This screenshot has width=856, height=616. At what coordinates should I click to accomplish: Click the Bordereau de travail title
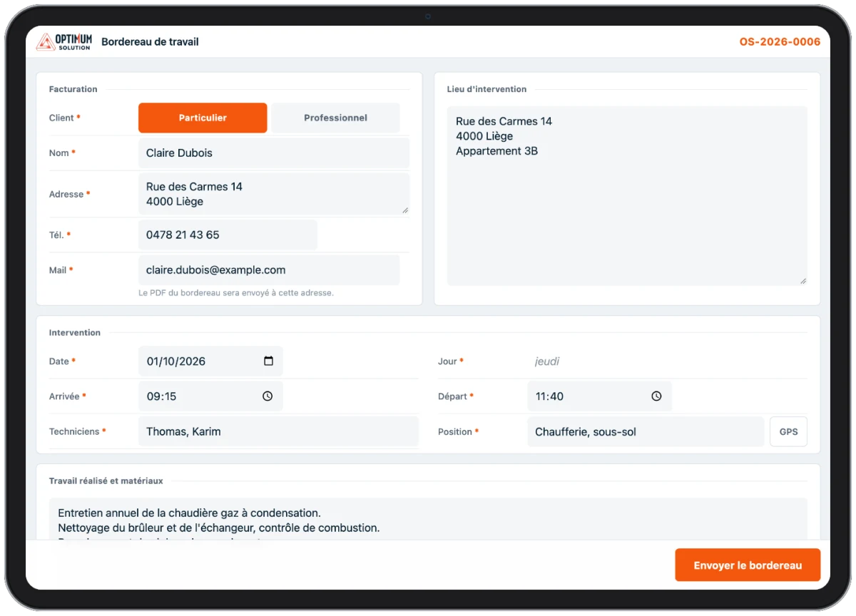pyautogui.click(x=150, y=42)
